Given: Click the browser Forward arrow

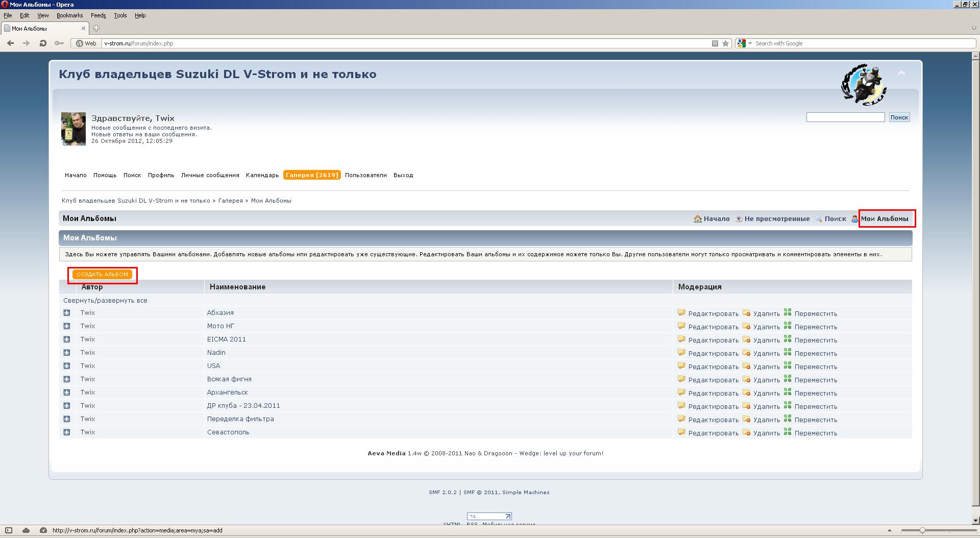Looking at the screenshot, I should coord(26,43).
